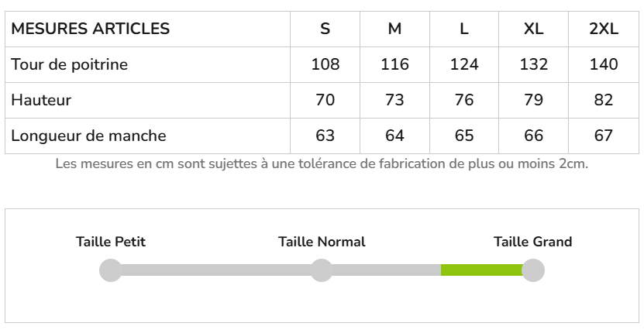Click the Taille Normal slider marker
The image size is (644, 330).
click(x=322, y=270)
